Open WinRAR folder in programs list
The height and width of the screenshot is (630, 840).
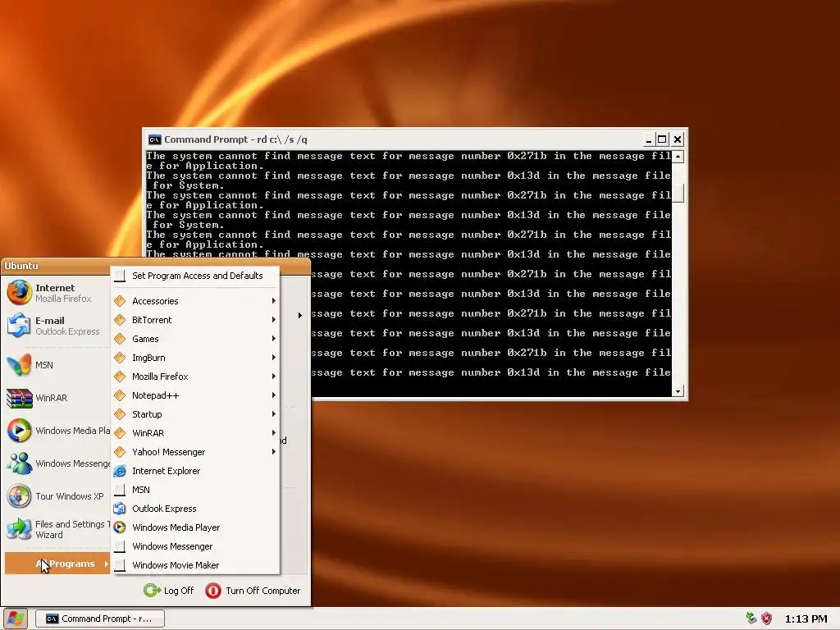coord(195,433)
